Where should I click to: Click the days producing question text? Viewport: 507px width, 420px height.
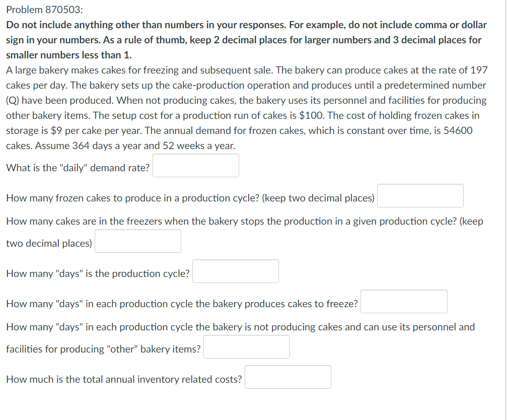tap(181, 304)
